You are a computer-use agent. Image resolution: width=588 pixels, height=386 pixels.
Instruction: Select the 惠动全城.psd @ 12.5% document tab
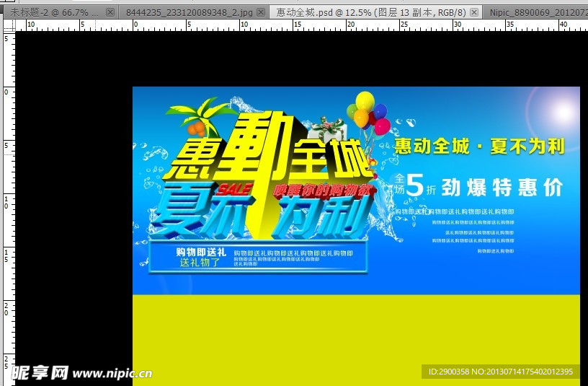point(375,12)
